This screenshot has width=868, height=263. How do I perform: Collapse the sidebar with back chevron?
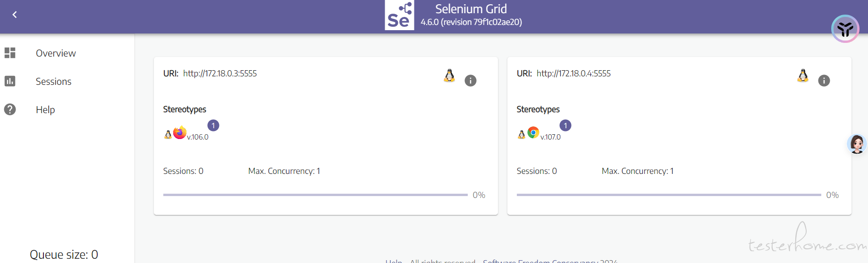coord(15,15)
